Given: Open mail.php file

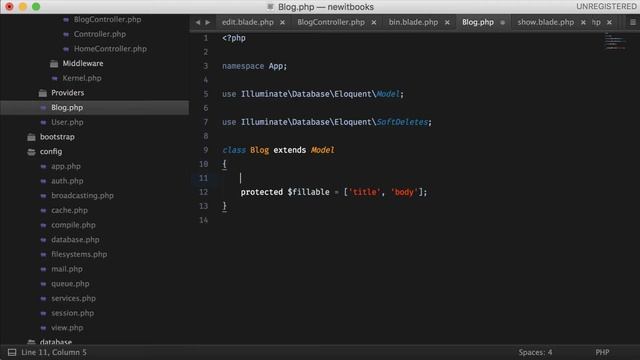Looking at the screenshot, I should coord(67,269).
